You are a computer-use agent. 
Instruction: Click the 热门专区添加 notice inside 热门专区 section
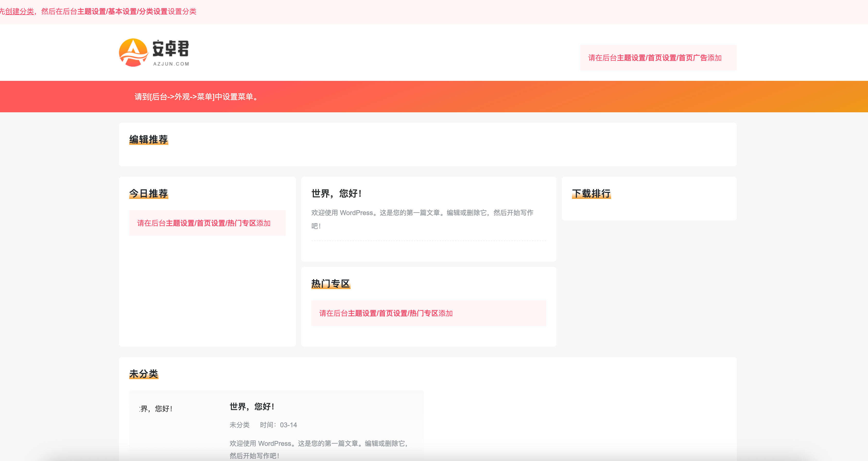tap(386, 313)
